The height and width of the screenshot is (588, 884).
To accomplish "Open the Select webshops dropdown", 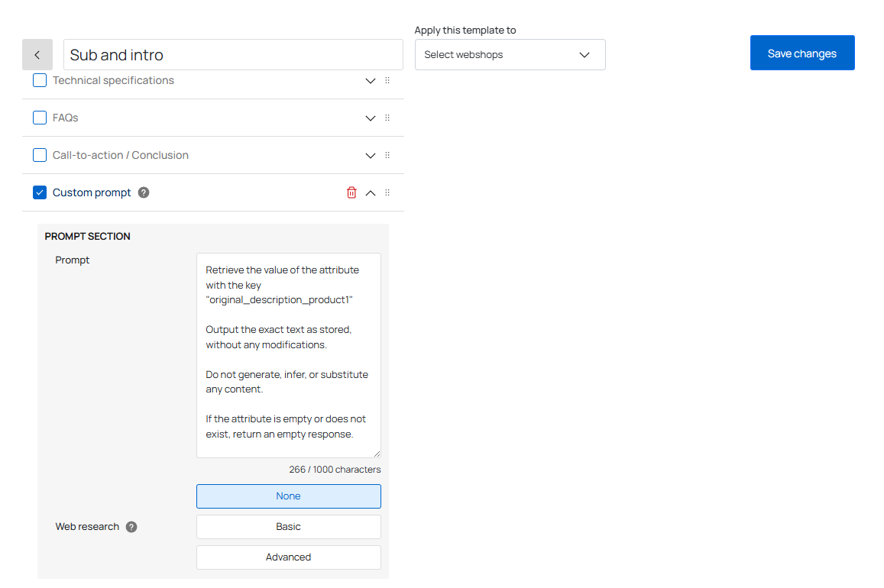I will pyautogui.click(x=510, y=55).
